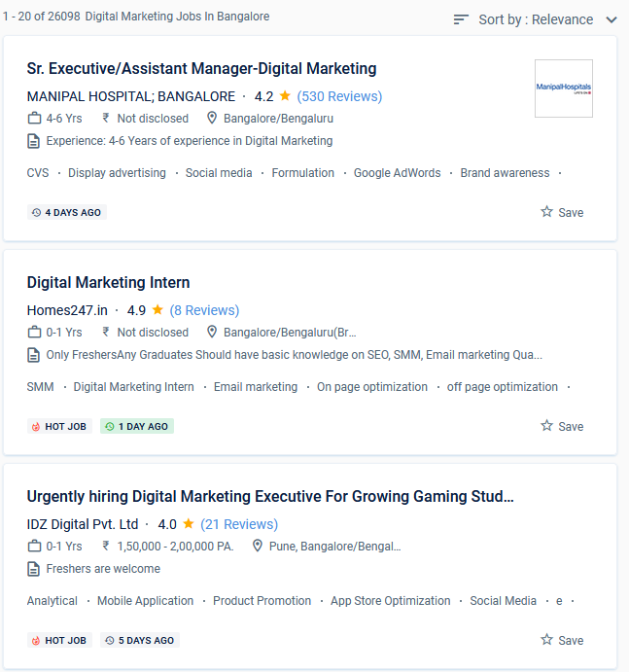Click the briefcase icon next to 4-6 Yrs
629x672 pixels.
click(x=34, y=118)
